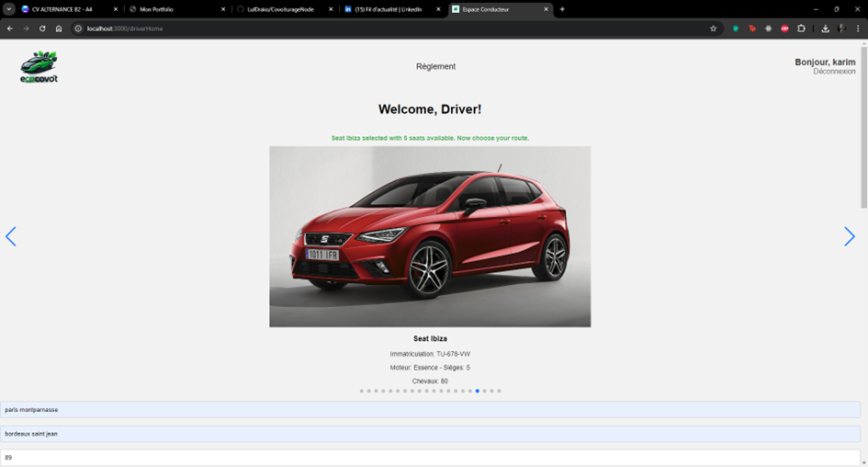The height and width of the screenshot is (467, 868).
Task: Open the red Tp extension icon
Action: pos(751,28)
